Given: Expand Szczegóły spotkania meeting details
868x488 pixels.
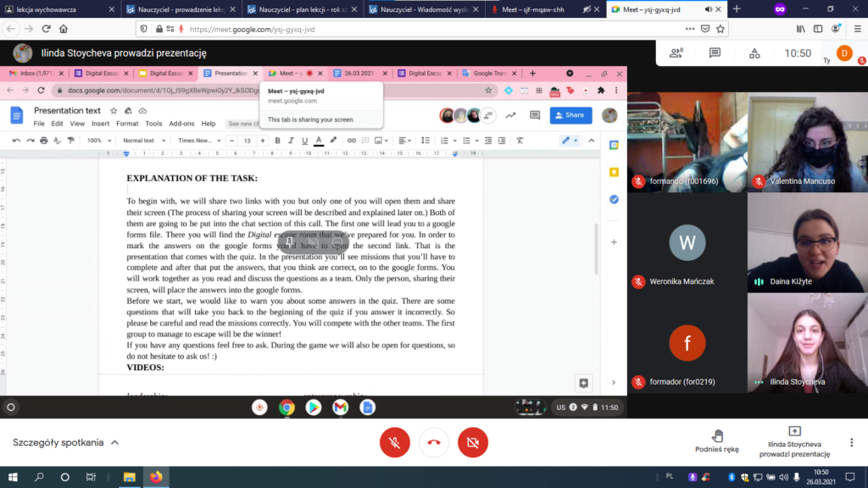Looking at the screenshot, I should coord(65,442).
